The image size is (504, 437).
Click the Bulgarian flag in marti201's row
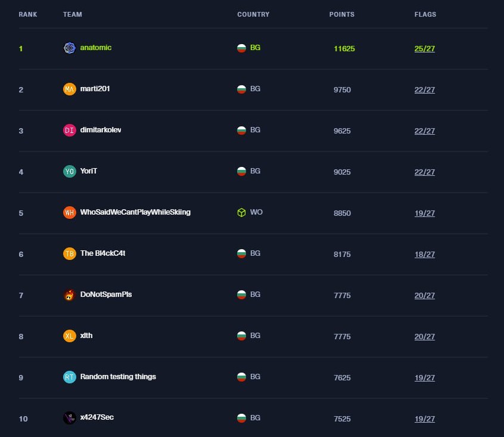tap(241, 89)
